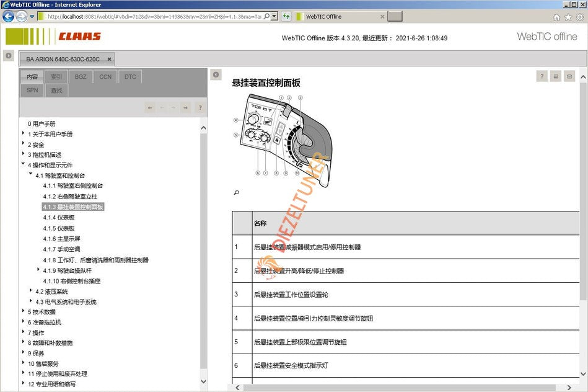The width and height of the screenshot is (588, 392).
Task: Open 0 用户手册 entry
Action: (42, 123)
